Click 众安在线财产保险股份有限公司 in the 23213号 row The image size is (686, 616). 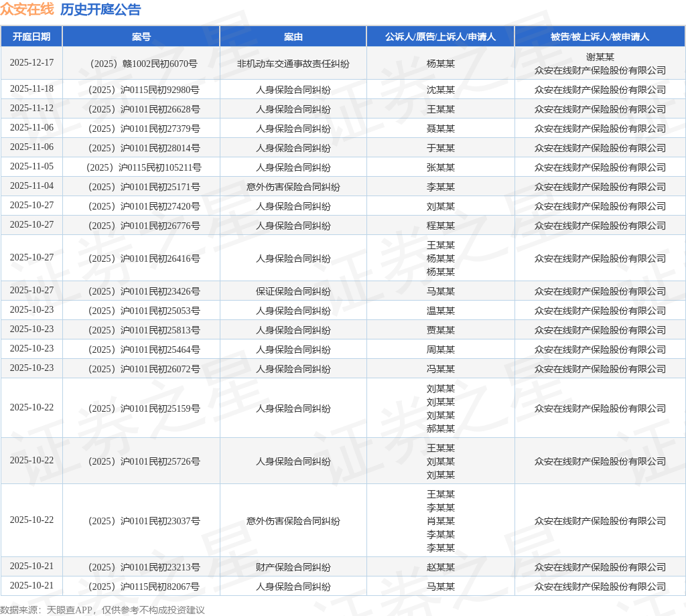point(600,568)
